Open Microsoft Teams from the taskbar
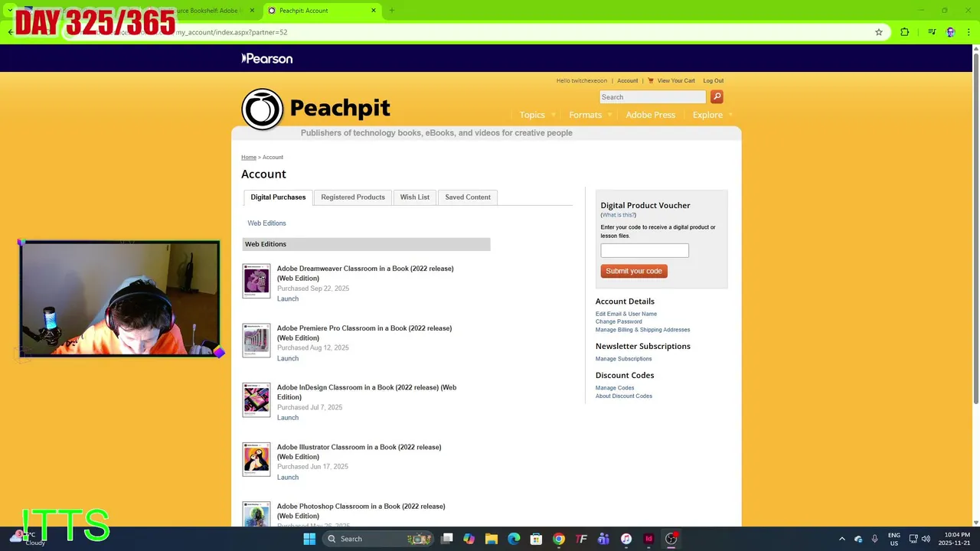 click(603, 539)
